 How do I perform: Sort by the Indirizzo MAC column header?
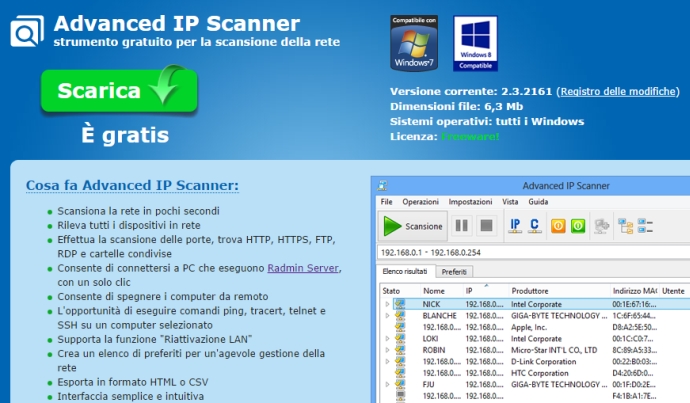(x=634, y=291)
